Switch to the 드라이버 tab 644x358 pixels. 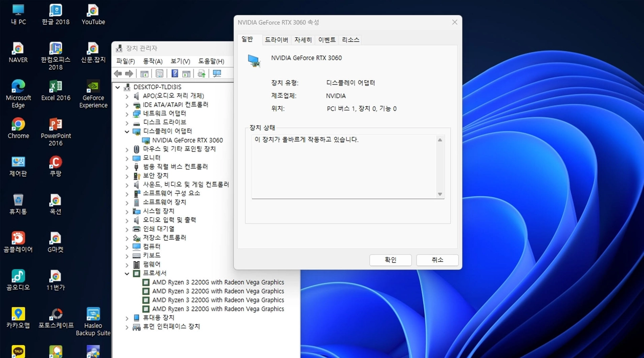point(276,40)
